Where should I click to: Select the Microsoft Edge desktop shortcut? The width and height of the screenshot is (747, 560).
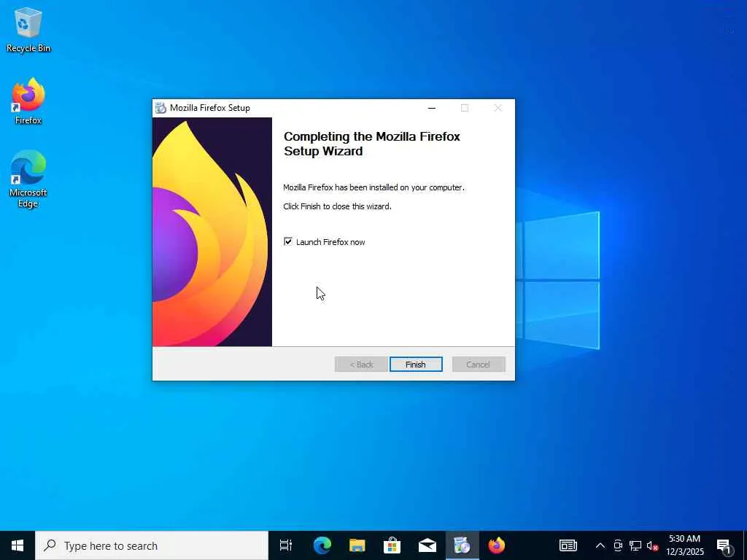pos(28,179)
